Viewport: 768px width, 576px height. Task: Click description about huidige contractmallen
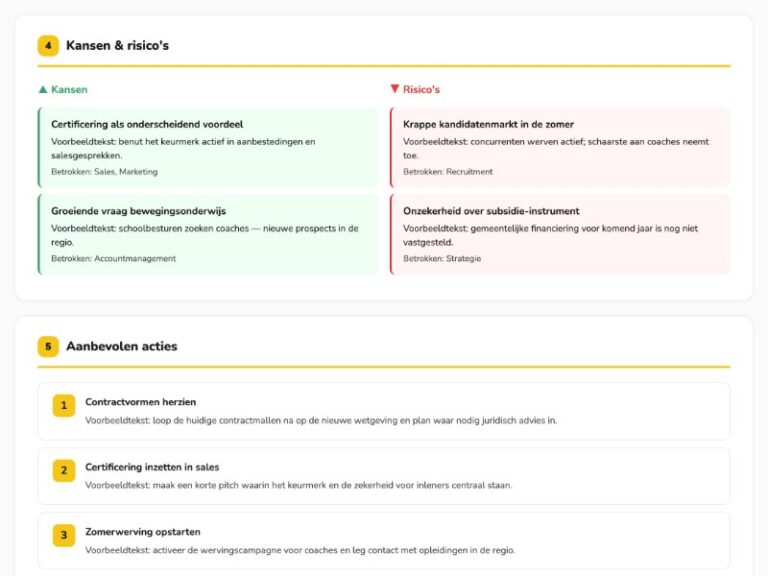click(321, 420)
